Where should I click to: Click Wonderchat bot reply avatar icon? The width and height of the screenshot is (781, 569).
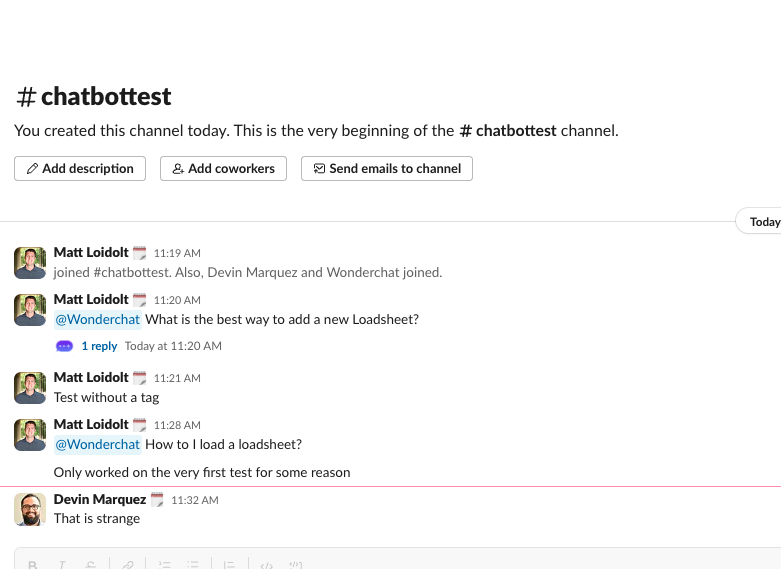65,346
